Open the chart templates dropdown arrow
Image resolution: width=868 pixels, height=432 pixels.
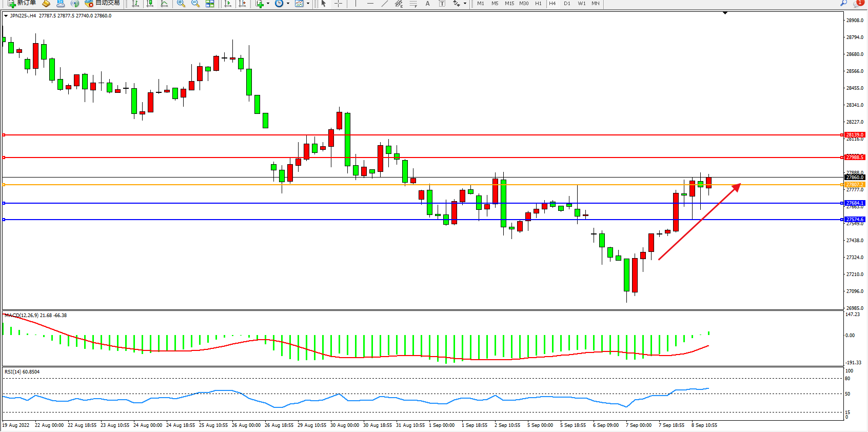(308, 4)
